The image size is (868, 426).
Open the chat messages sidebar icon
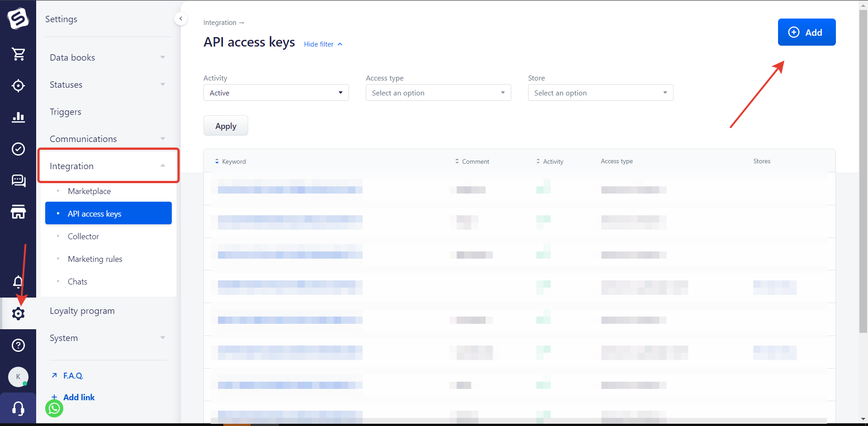pyautogui.click(x=18, y=180)
